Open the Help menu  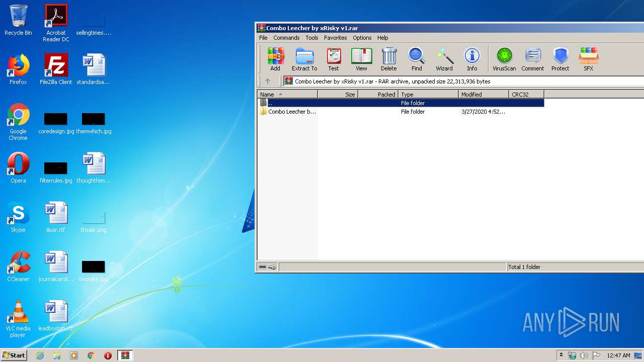pos(383,38)
